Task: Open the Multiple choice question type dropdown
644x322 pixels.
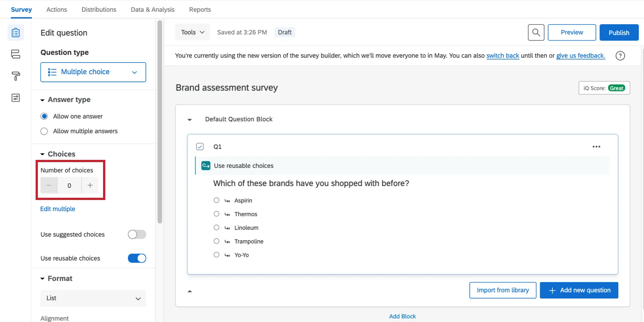Action: (x=93, y=72)
